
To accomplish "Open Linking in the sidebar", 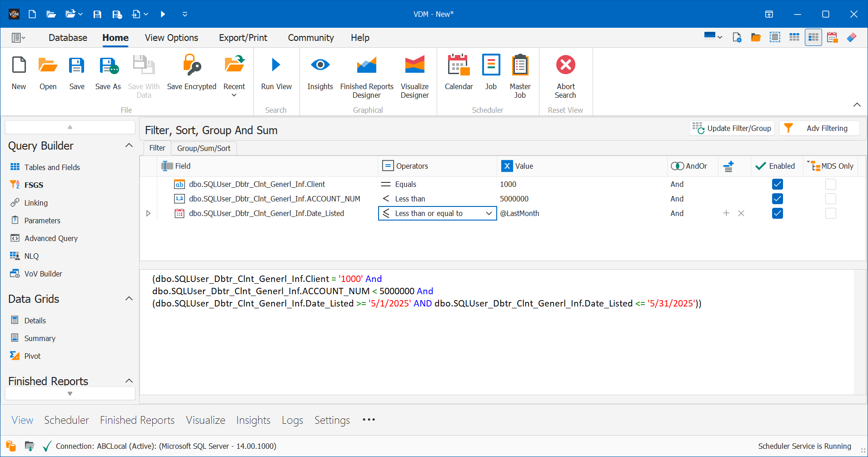I will [x=29, y=203].
